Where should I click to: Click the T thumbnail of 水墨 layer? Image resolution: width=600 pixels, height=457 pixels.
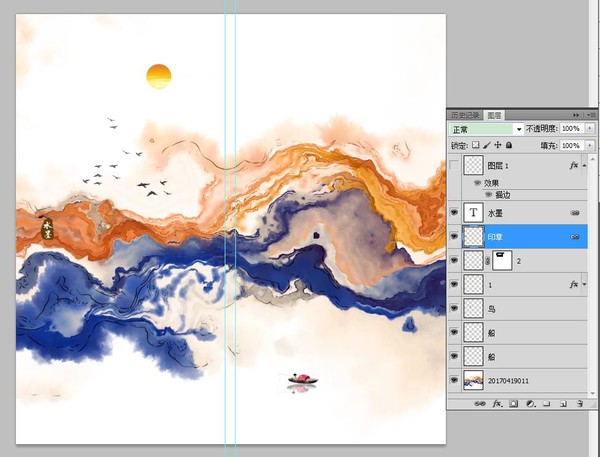coord(473,213)
